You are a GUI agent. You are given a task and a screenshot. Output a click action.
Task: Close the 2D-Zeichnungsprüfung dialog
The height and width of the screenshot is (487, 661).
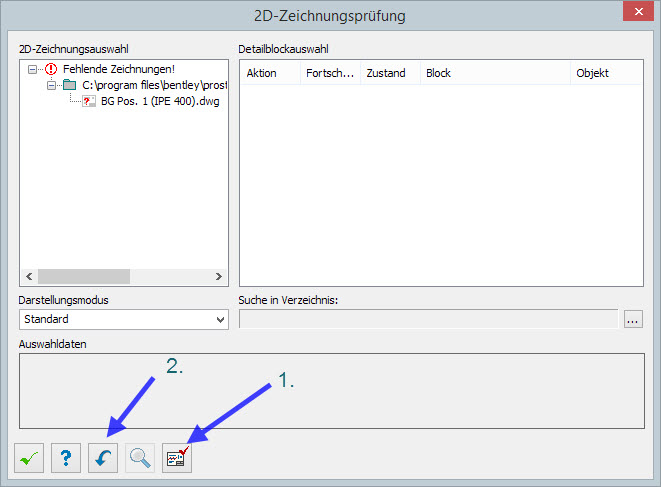pyautogui.click(x=638, y=11)
